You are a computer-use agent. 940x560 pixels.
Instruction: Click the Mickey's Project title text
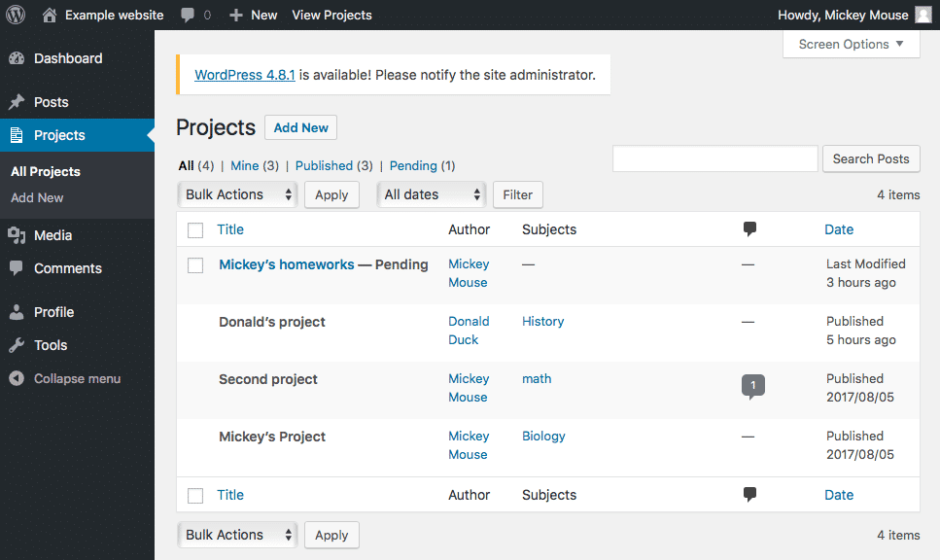(x=271, y=437)
